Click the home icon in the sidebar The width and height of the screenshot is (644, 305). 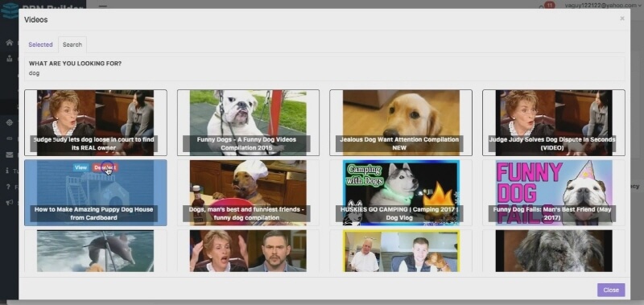point(10,43)
